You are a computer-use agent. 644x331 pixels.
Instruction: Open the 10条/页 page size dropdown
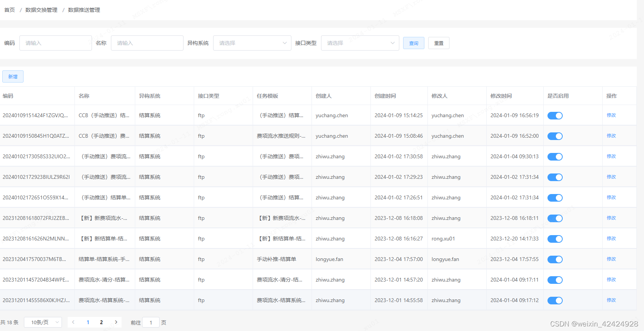(x=43, y=322)
